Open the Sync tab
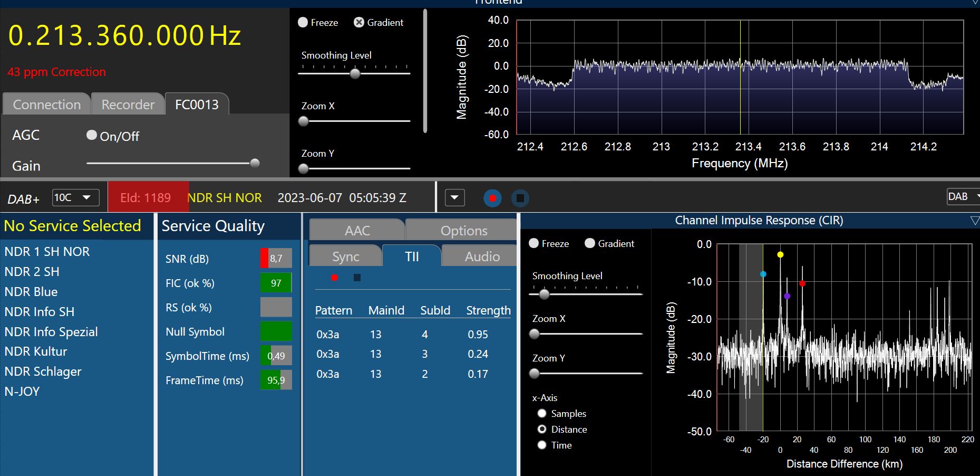This screenshot has width=980, height=476. tap(345, 257)
